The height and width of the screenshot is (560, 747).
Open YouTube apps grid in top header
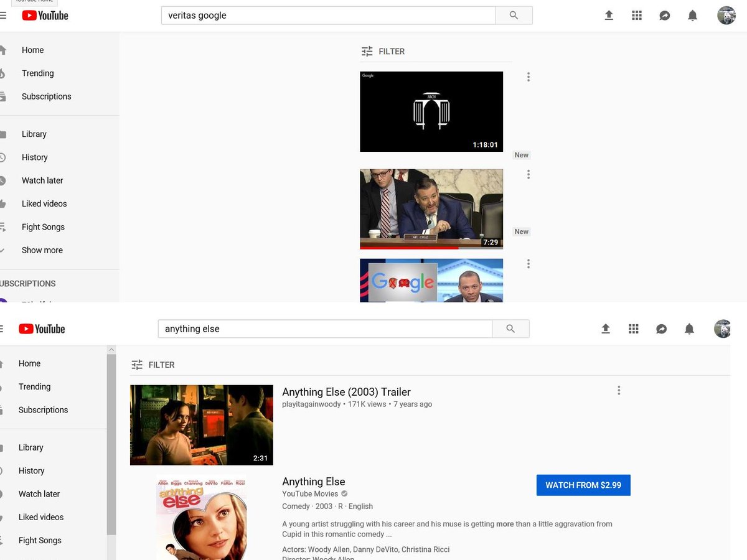point(637,16)
